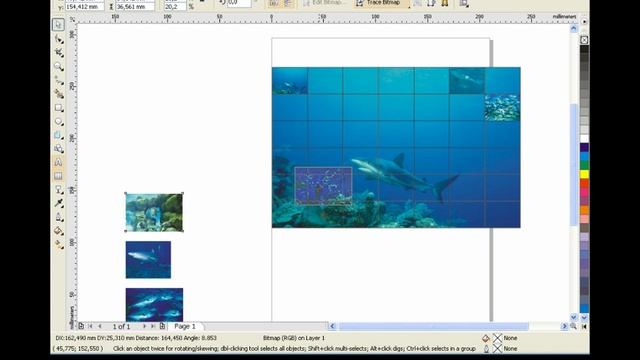Go to the next page
This screenshot has height=360, width=640.
[144, 326]
